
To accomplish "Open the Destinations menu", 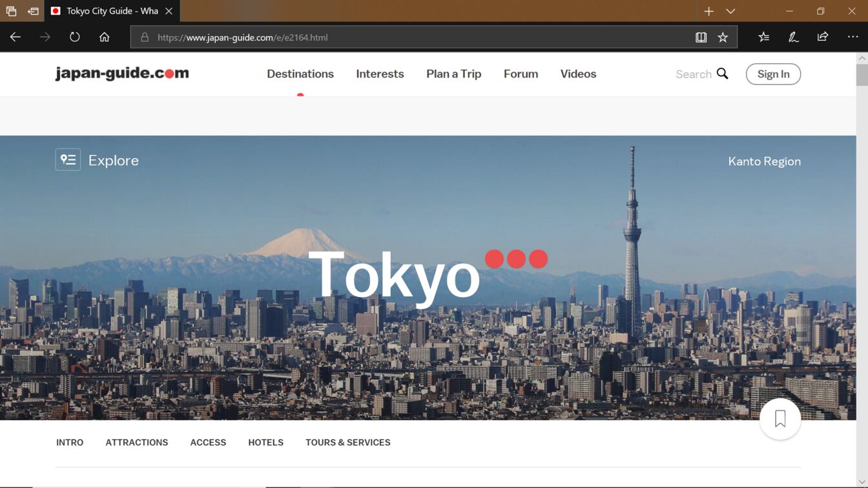I will [300, 74].
